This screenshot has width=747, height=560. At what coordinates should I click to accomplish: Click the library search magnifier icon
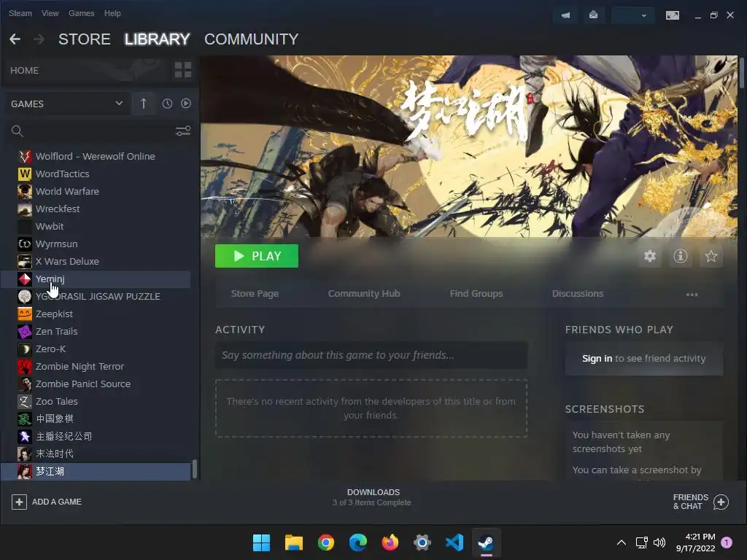18,131
